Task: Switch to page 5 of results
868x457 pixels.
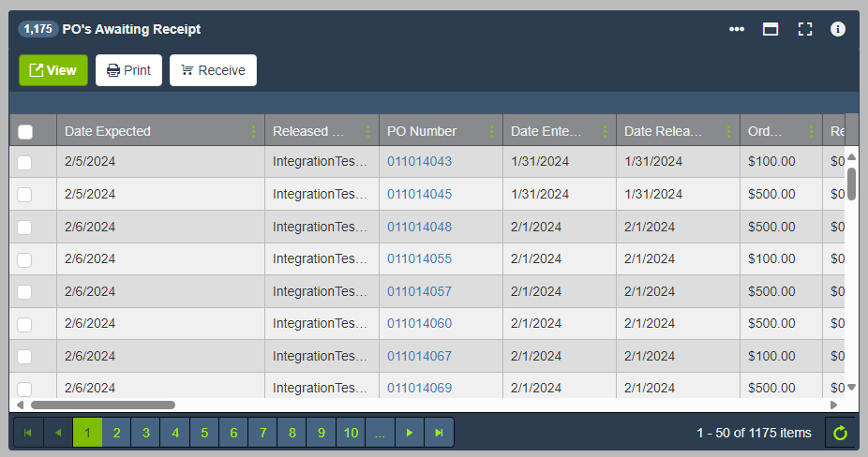Action: point(204,433)
